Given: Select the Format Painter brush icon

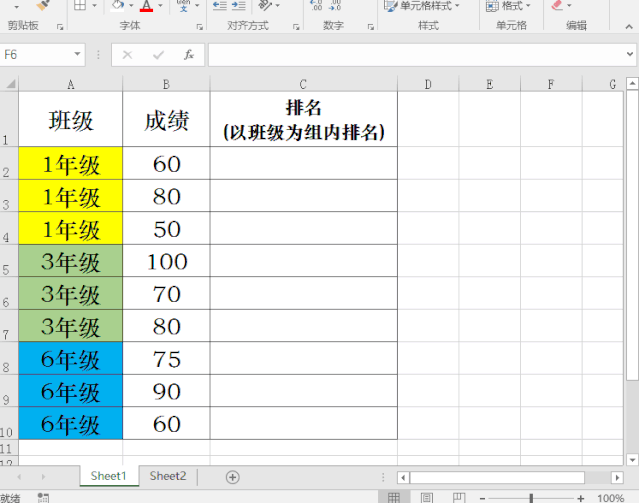Looking at the screenshot, I should coord(43,5).
